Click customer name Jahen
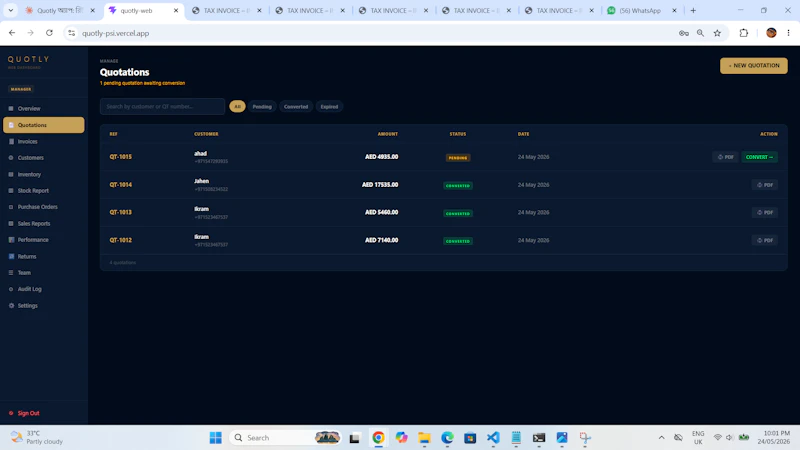This screenshot has width=800, height=450. click(x=202, y=181)
